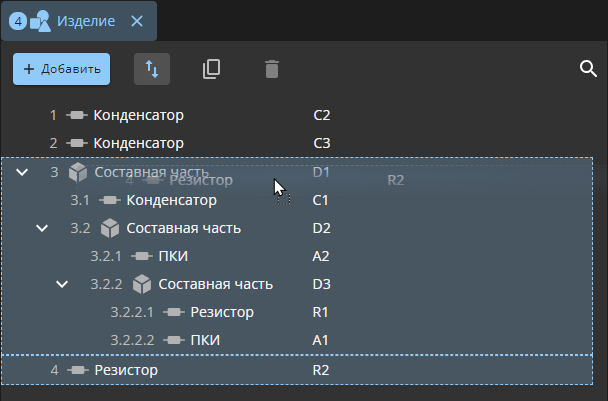This screenshot has height=401, width=608.
Task: Select row 3.1 Конденсатор
Action: pyautogui.click(x=297, y=200)
